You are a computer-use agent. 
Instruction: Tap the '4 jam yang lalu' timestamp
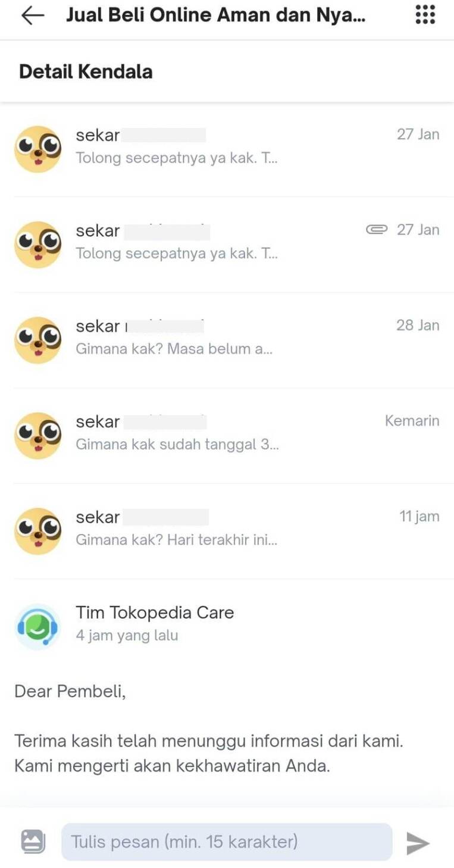coord(127,635)
